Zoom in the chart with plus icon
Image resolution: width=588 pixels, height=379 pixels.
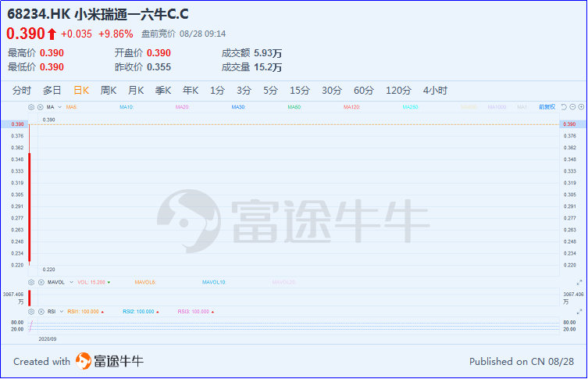581,107
